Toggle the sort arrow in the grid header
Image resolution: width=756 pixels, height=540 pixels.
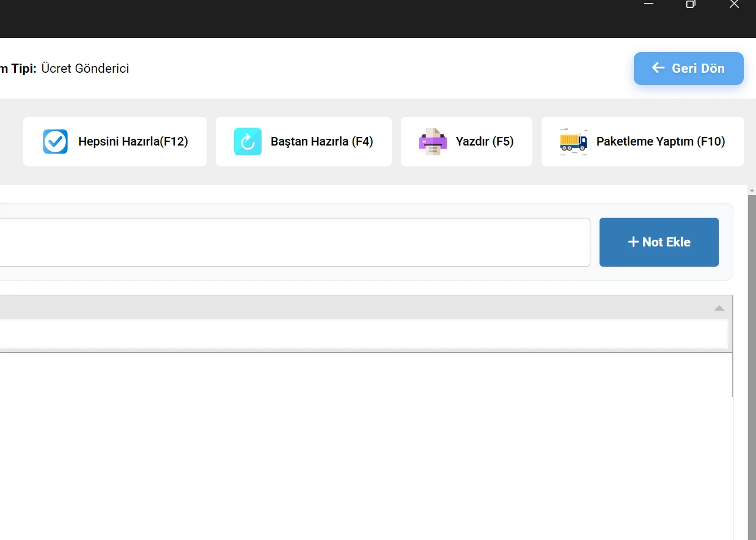(719, 308)
